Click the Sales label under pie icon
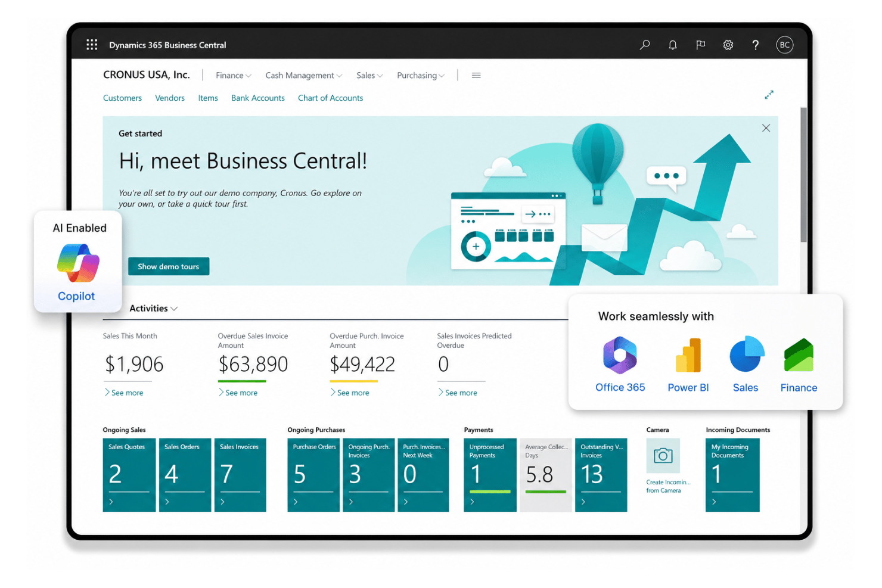882x588 pixels. point(746,388)
